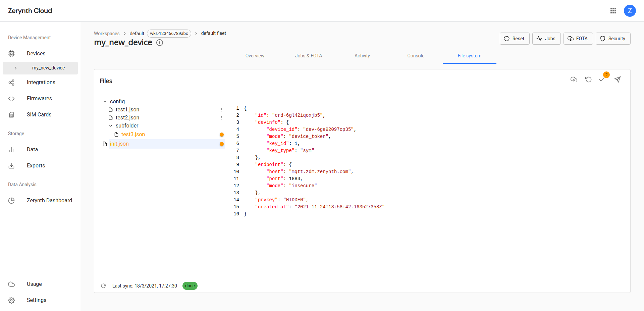Collapse the subfolder chevron

tap(111, 126)
